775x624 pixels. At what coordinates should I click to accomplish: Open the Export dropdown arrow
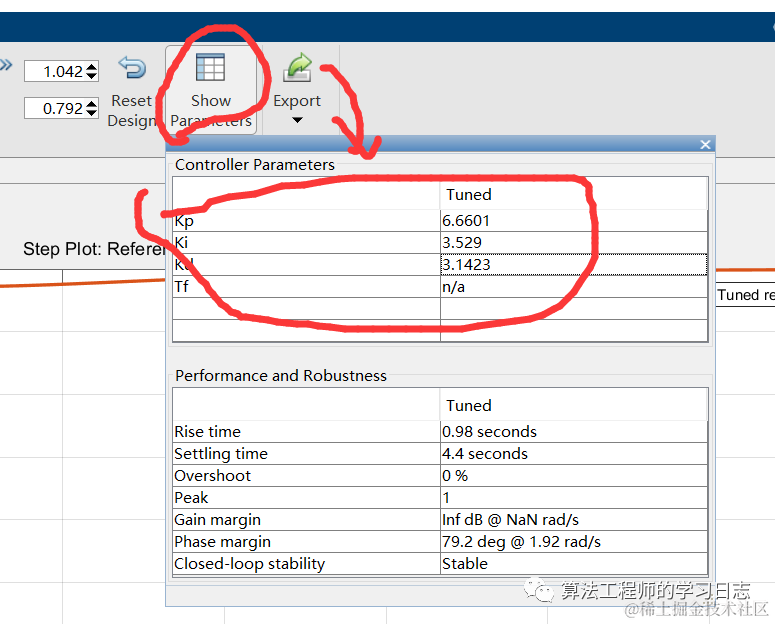297,120
